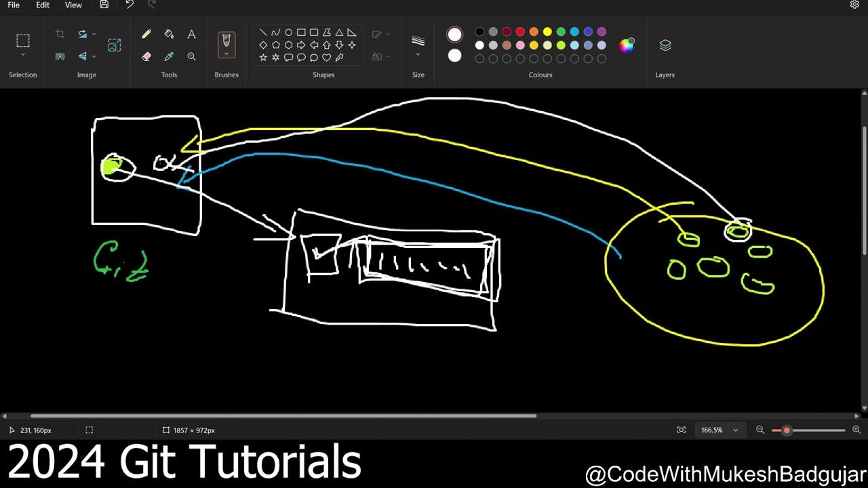Pick the Diamond shape
Viewport: 868px width, 488px height.
[263, 45]
